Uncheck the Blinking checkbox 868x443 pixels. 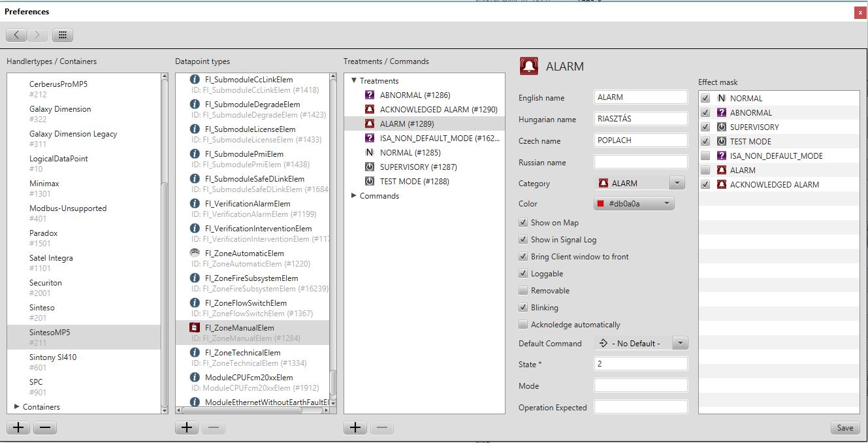[523, 308]
